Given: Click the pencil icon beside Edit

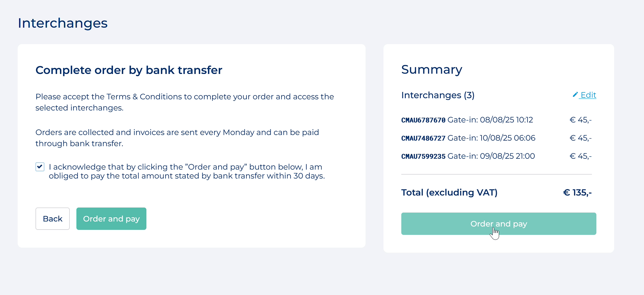Looking at the screenshot, I should coord(575,94).
